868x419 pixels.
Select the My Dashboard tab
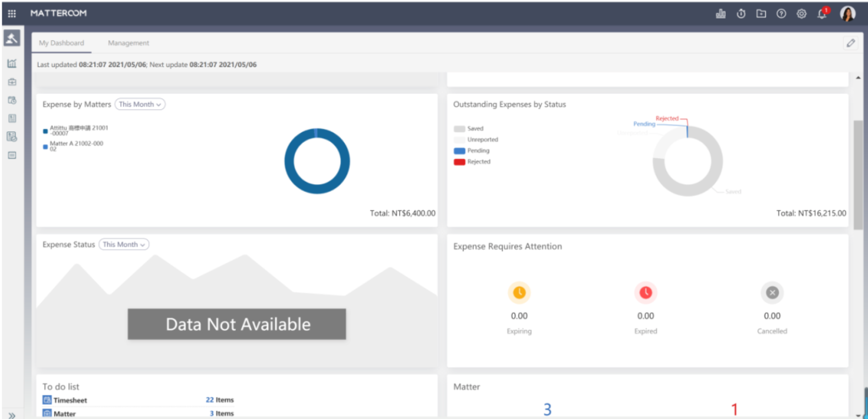coord(61,43)
